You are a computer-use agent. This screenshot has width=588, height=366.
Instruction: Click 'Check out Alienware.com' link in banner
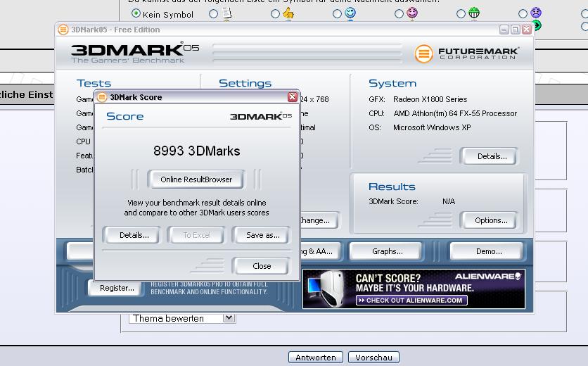[x=411, y=301]
